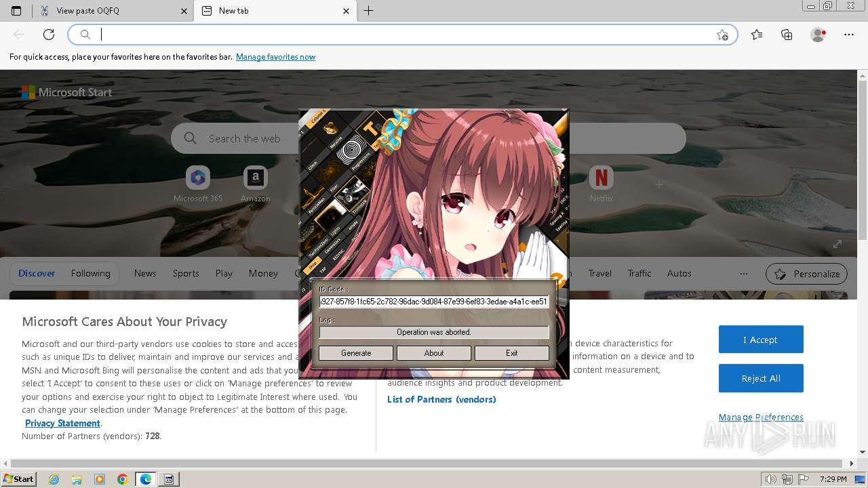Click the browser refresh icon
The height and width of the screenshot is (488, 868).
49,35
